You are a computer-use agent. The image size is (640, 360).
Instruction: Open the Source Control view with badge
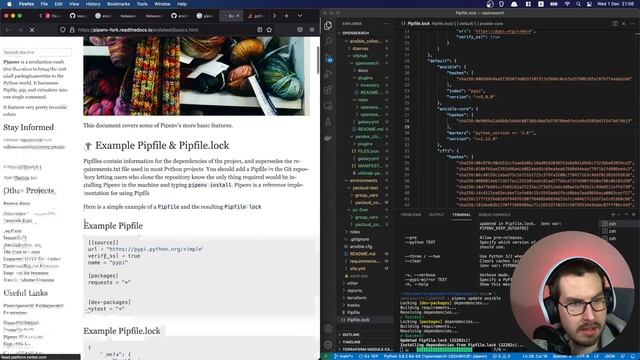tap(329, 58)
